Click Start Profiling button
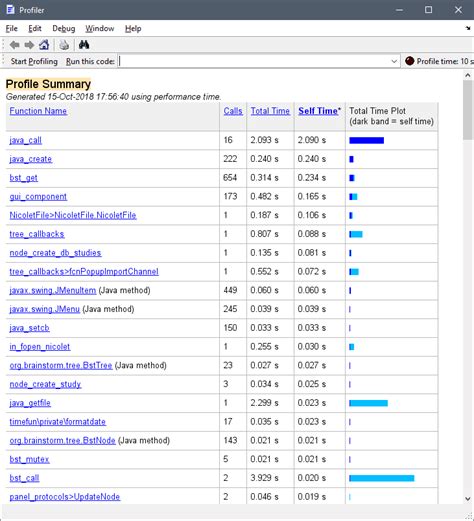 [x=34, y=61]
